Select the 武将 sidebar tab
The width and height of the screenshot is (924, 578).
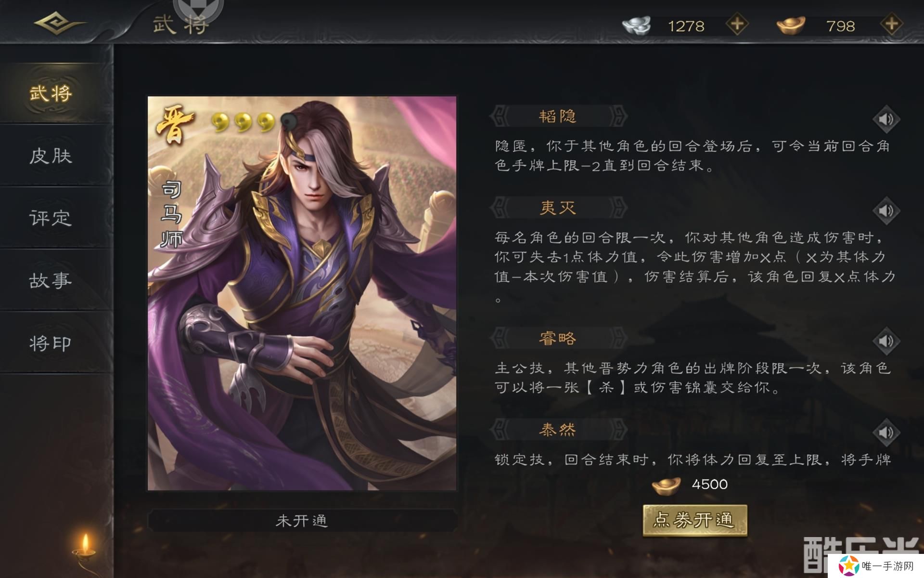(x=51, y=93)
